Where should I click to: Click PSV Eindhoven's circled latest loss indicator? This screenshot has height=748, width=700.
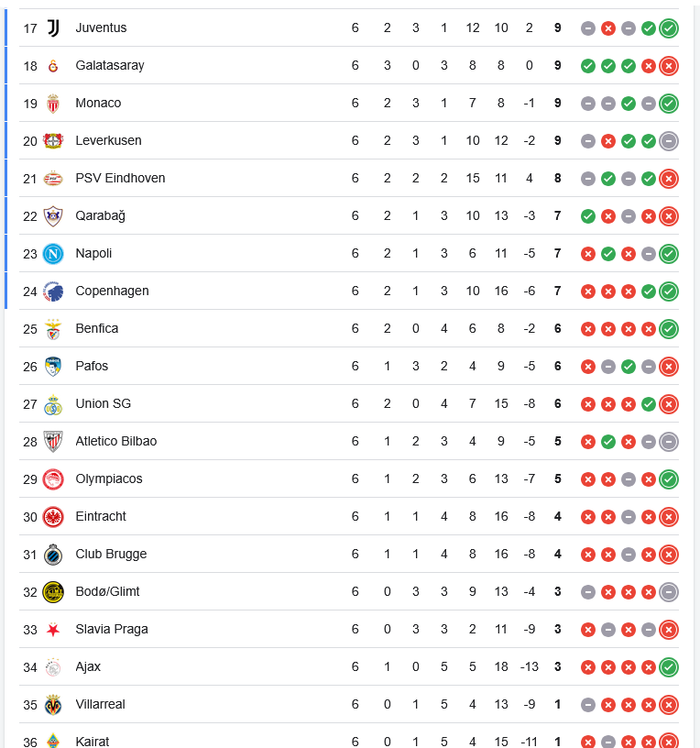pos(669,179)
